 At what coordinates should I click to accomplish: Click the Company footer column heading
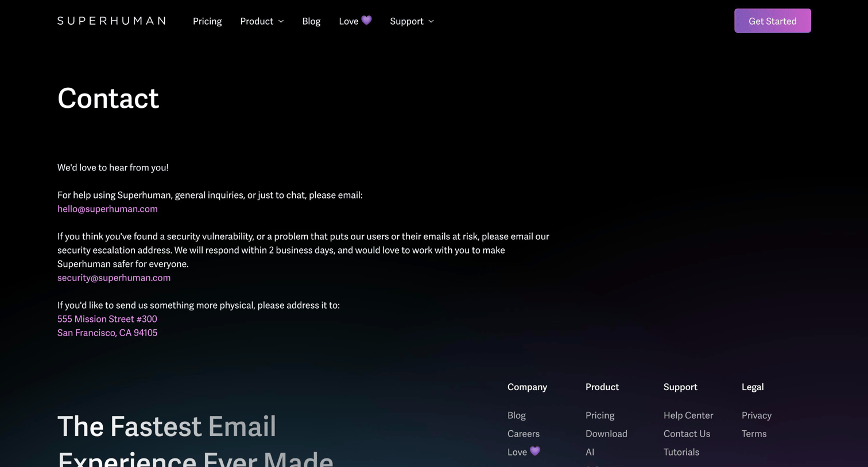527,387
